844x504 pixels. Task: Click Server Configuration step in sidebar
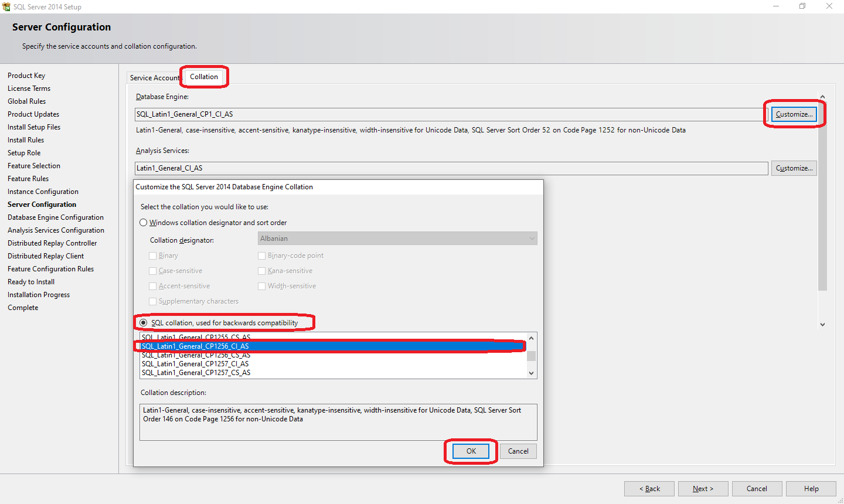click(42, 205)
